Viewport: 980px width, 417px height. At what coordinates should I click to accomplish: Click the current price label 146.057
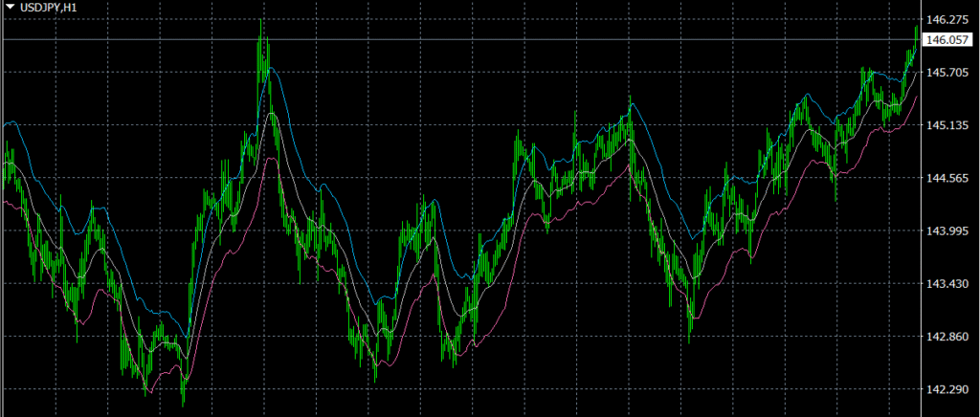(x=948, y=40)
